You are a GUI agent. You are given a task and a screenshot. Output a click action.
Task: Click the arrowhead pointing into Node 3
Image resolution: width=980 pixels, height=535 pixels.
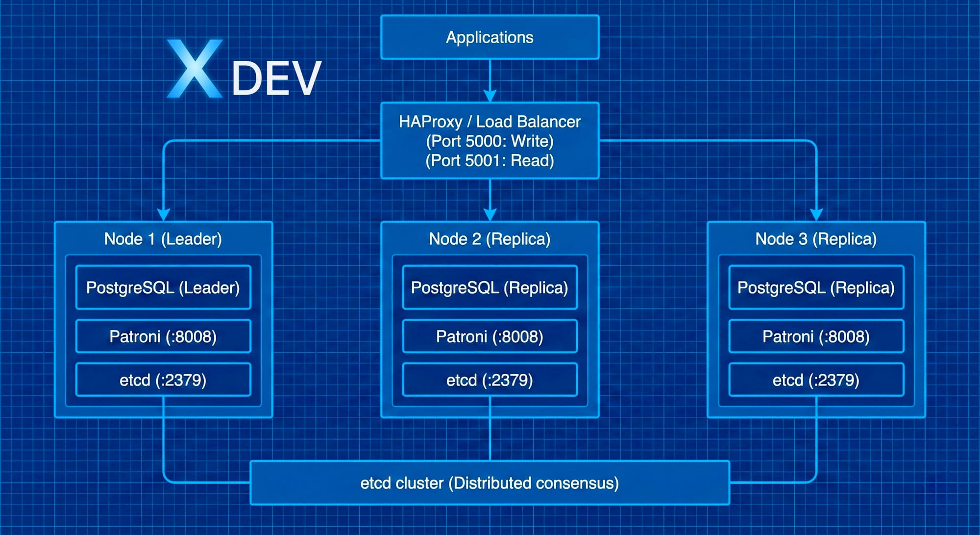click(x=816, y=215)
